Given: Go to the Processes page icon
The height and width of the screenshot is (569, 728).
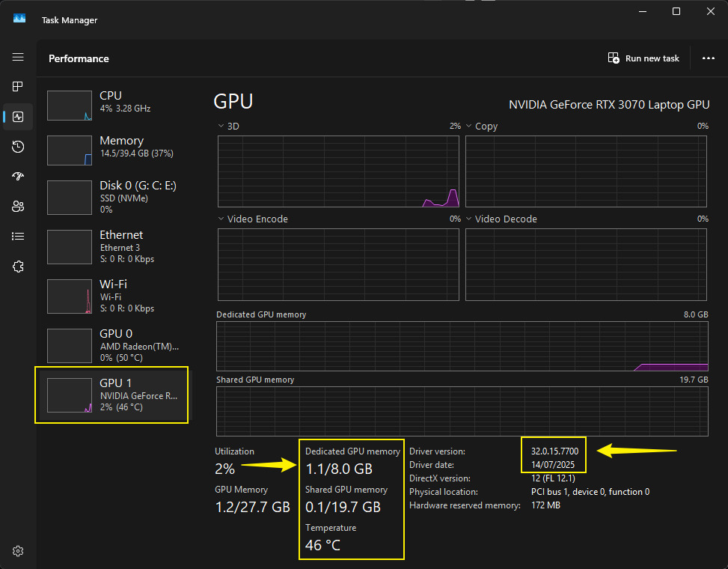Looking at the screenshot, I should click(18, 87).
